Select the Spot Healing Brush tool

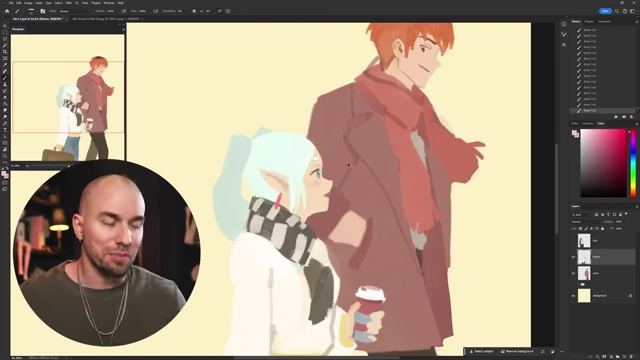point(5,71)
